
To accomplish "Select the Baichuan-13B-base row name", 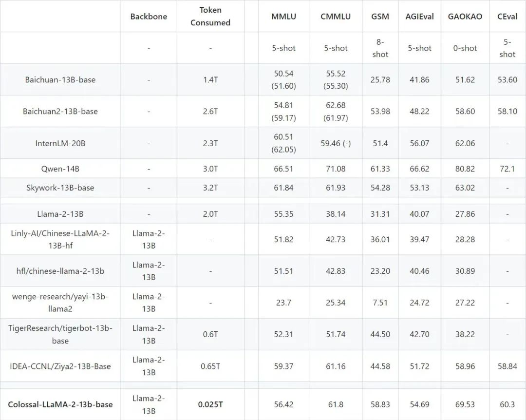I will click(x=60, y=79).
